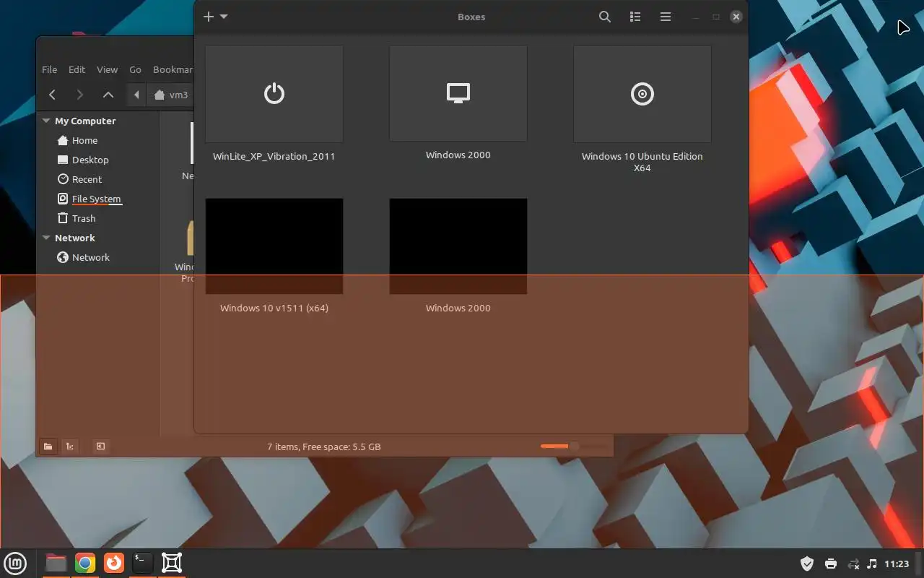Click the Boxes icon in the taskbar
Image resolution: width=924 pixels, height=578 pixels.
tap(172, 563)
